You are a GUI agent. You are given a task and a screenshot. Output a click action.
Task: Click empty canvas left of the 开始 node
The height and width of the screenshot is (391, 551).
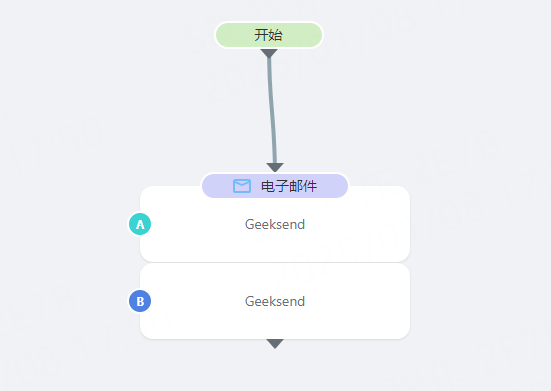click(105, 35)
